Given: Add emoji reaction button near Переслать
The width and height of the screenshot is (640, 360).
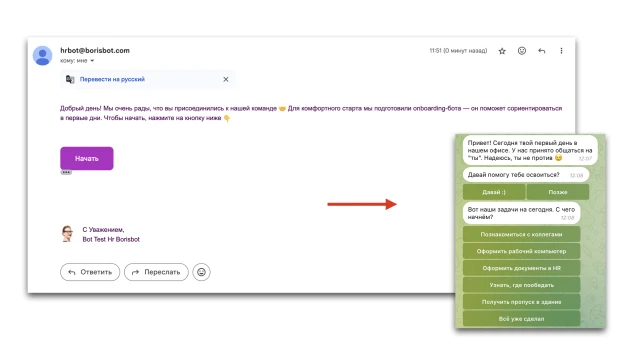Looking at the screenshot, I should tap(201, 272).
